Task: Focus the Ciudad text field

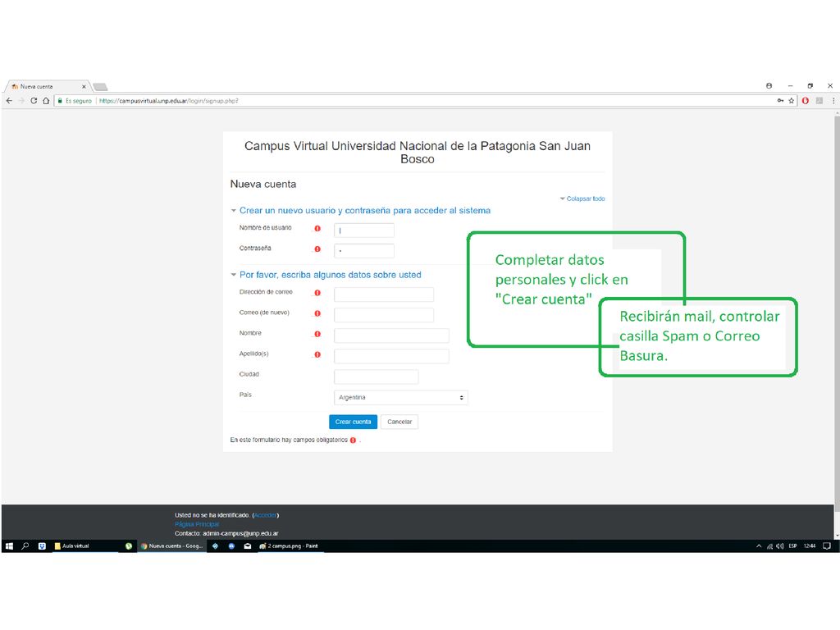Action: [376, 377]
